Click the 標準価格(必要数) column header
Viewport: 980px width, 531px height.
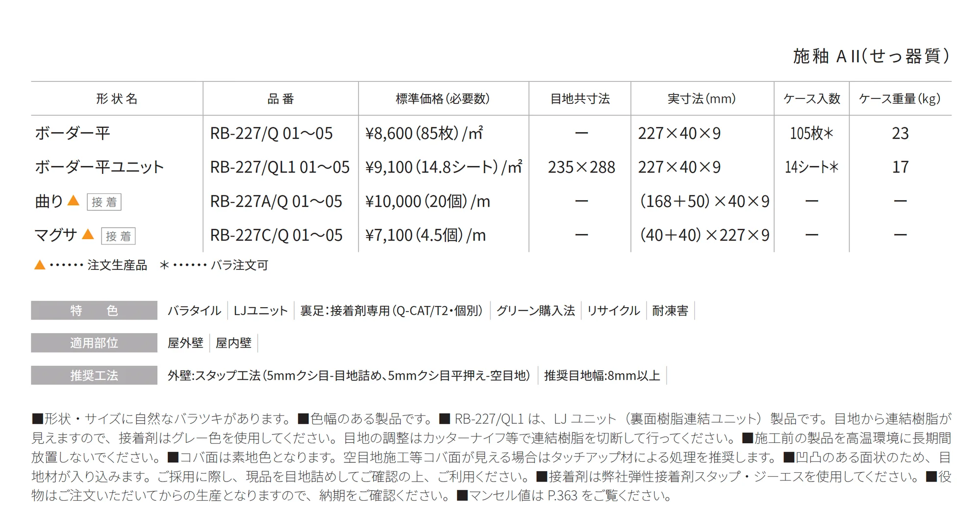coord(443,98)
